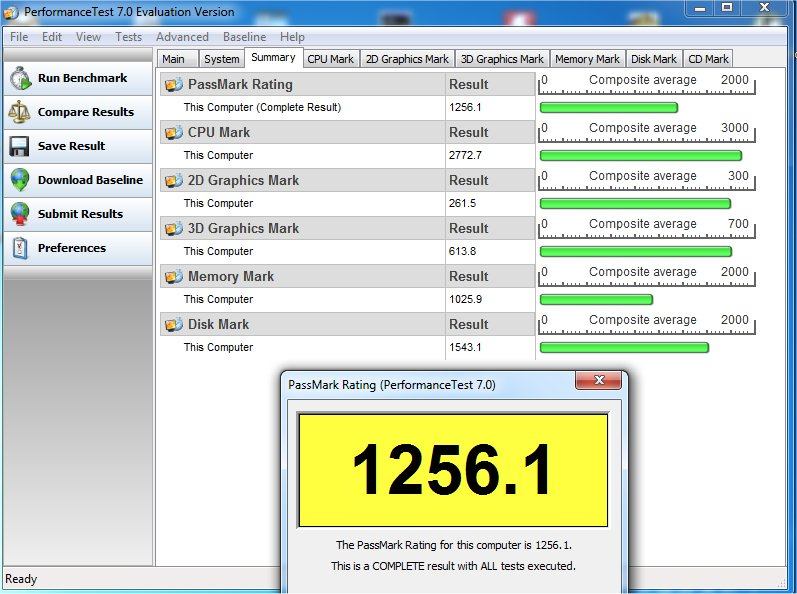
Task: Click the CPU Mark section header
Action: (348, 133)
